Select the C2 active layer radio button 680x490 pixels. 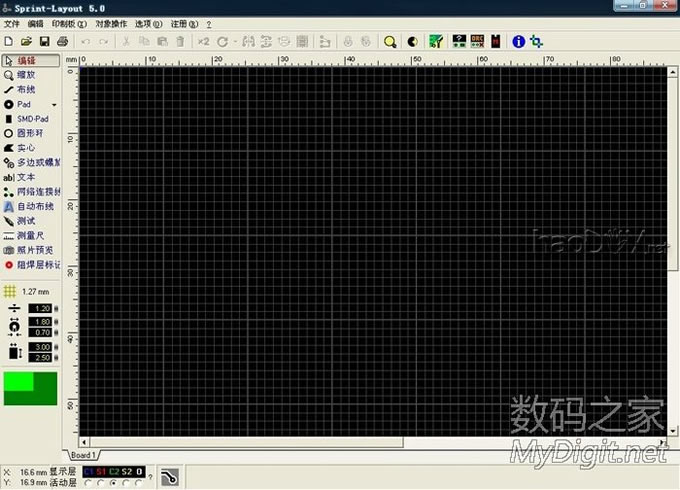[113, 483]
